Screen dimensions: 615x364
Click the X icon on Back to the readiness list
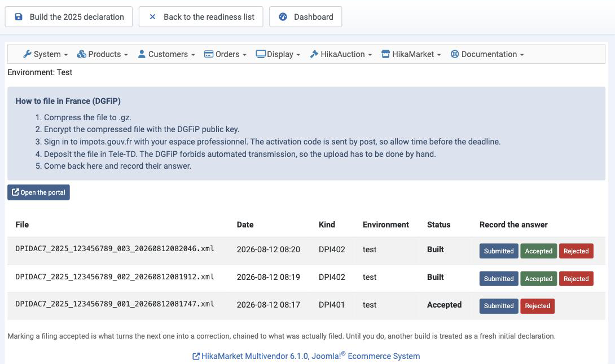152,17
